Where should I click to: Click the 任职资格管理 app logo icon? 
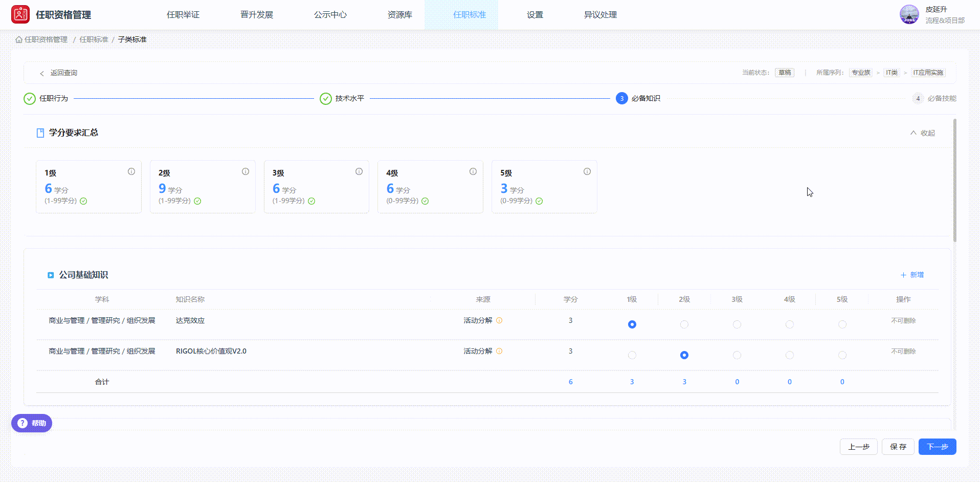click(20, 14)
